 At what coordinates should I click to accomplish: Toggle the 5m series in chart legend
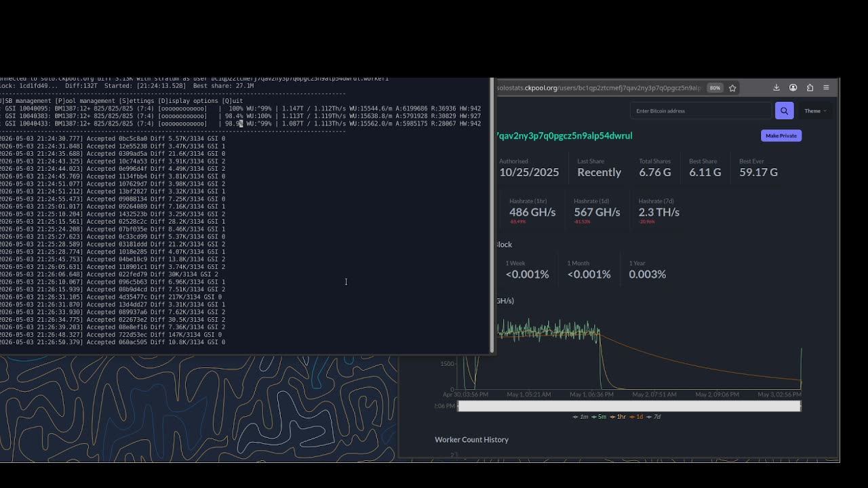tap(599, 417)
